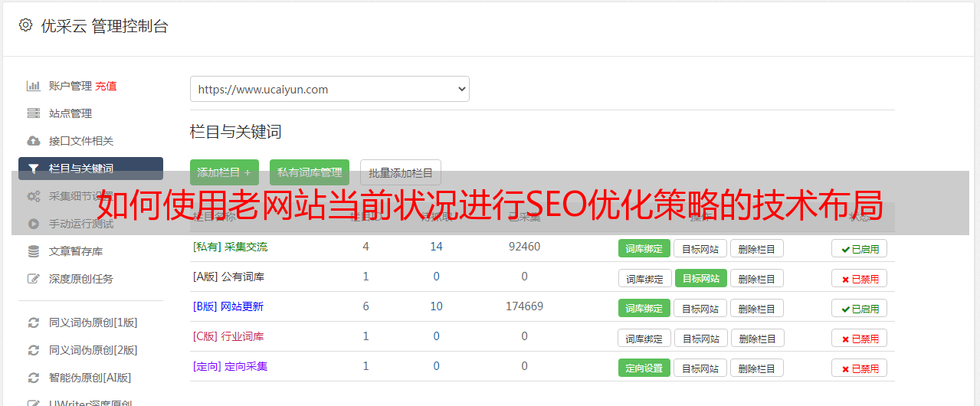Click the green 添加栏目 + button
This screenshot has width=980, height=406.
(x=225, y=172)
